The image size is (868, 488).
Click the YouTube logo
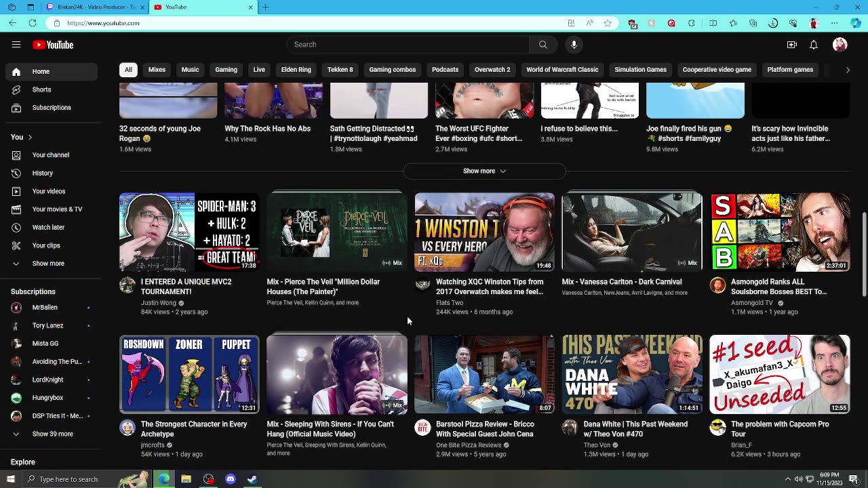click(53, 45)
